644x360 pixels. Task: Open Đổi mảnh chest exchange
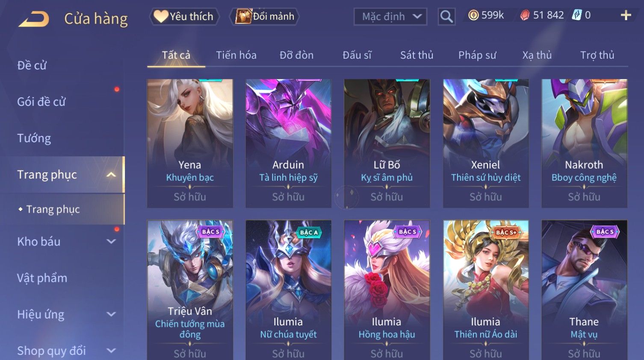(x=265, y=17)
